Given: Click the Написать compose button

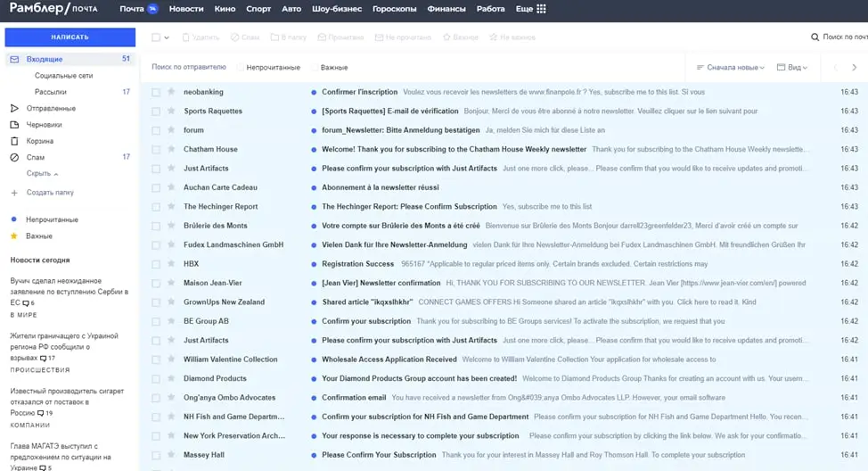Looking at the screenshot, I should 70,37.
